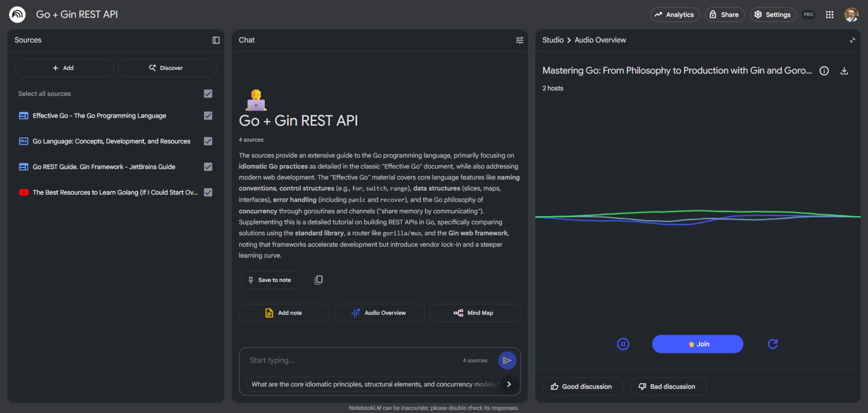Copy the summary text icon

click(x=318, y=280)
